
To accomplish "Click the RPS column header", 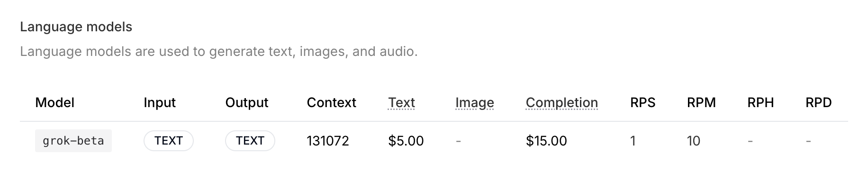I will [x=643, y=102].
